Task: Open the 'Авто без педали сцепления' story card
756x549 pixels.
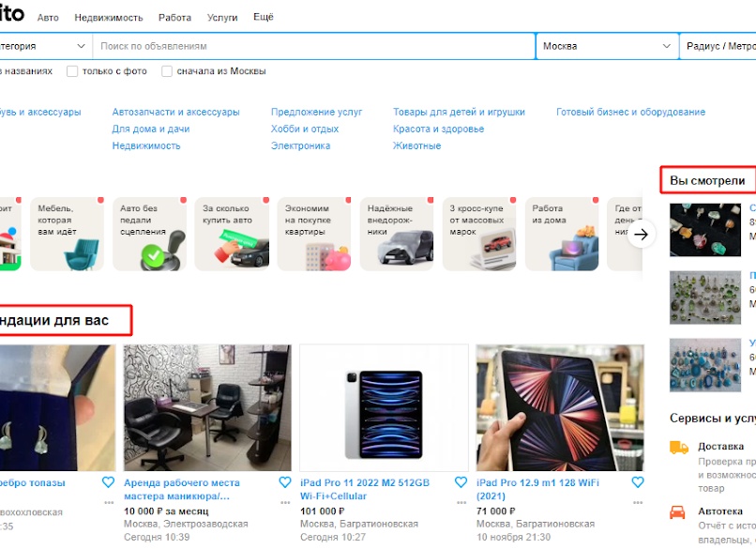Action: pyautogui.click(x=149, y=234)
